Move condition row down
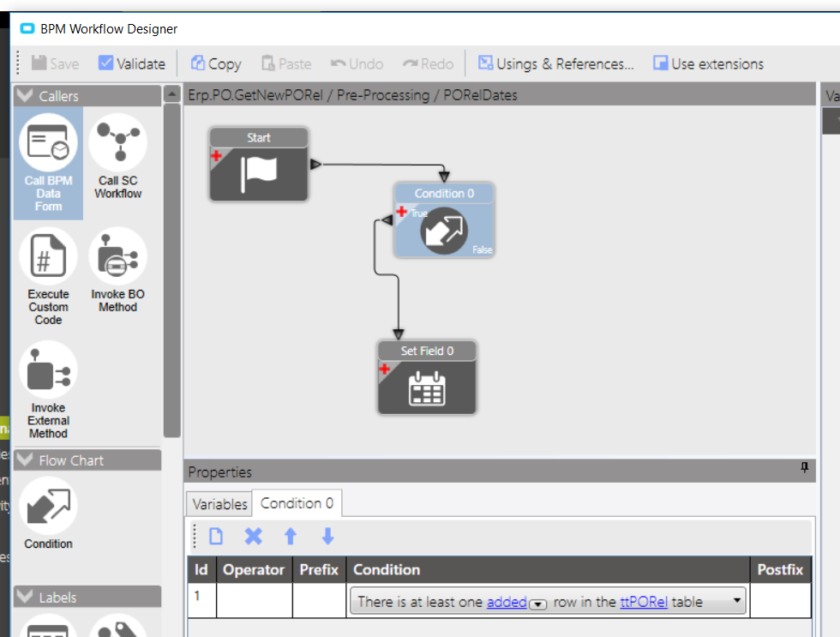Image resolution: width=840 pixels, height=637 pixels. point(327,537)
